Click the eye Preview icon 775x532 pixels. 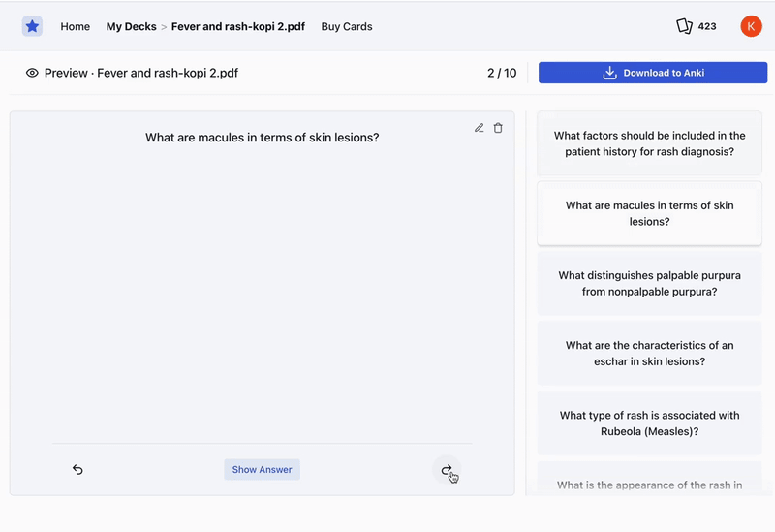pos(32,73)
